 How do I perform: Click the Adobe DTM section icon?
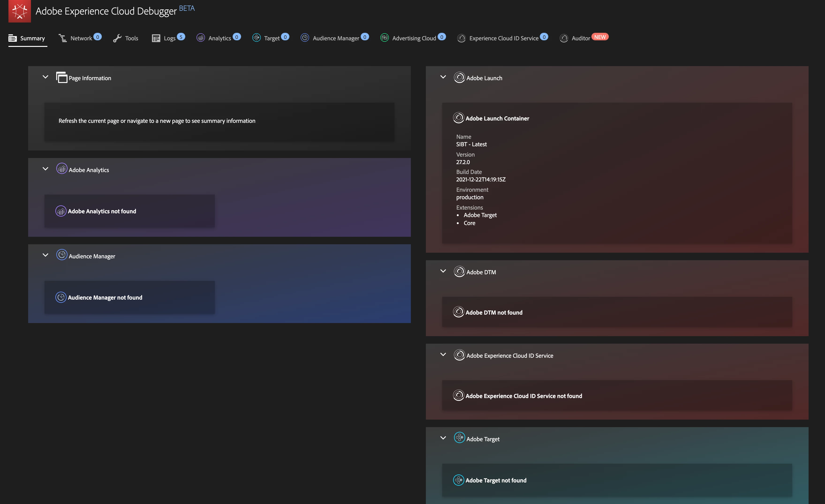point(459,271)
